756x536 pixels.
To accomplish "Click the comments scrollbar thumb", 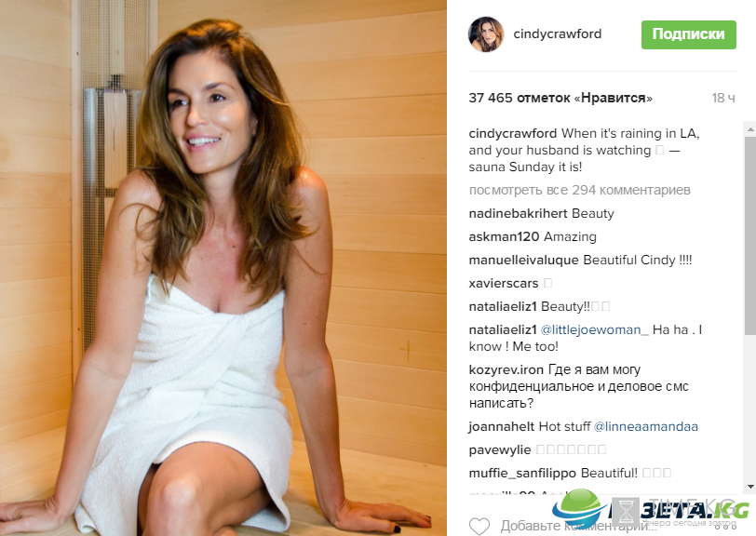I will click(x=750, y=236).
